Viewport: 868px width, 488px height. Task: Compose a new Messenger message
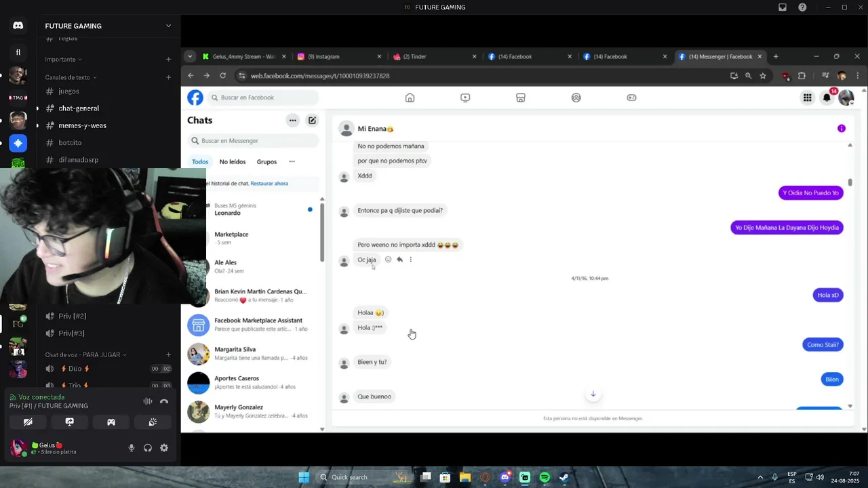coord(312,121)
